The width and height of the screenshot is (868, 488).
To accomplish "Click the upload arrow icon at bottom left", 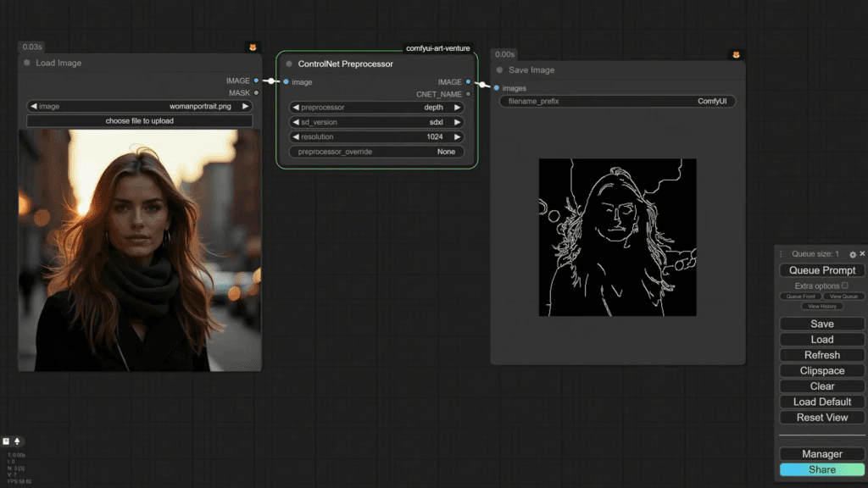I will [17, 441].
